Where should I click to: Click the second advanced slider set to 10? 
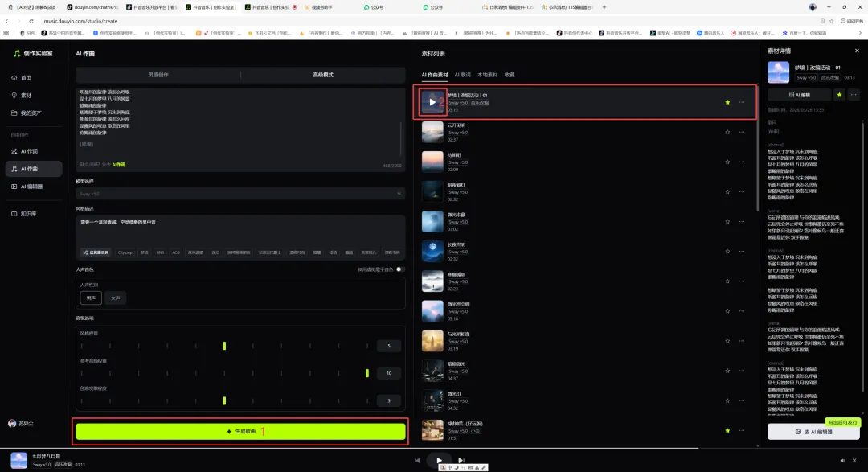tap(367, 373)
